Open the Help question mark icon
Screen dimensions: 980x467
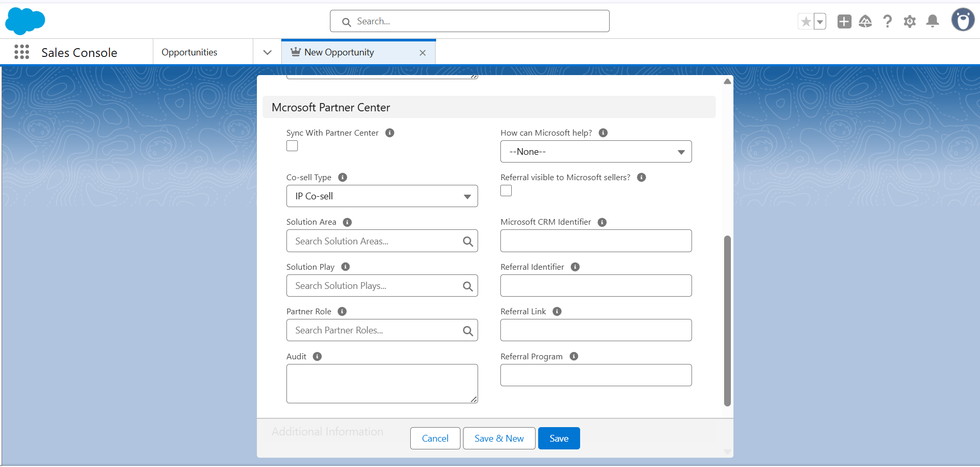(x=887, y=21)
